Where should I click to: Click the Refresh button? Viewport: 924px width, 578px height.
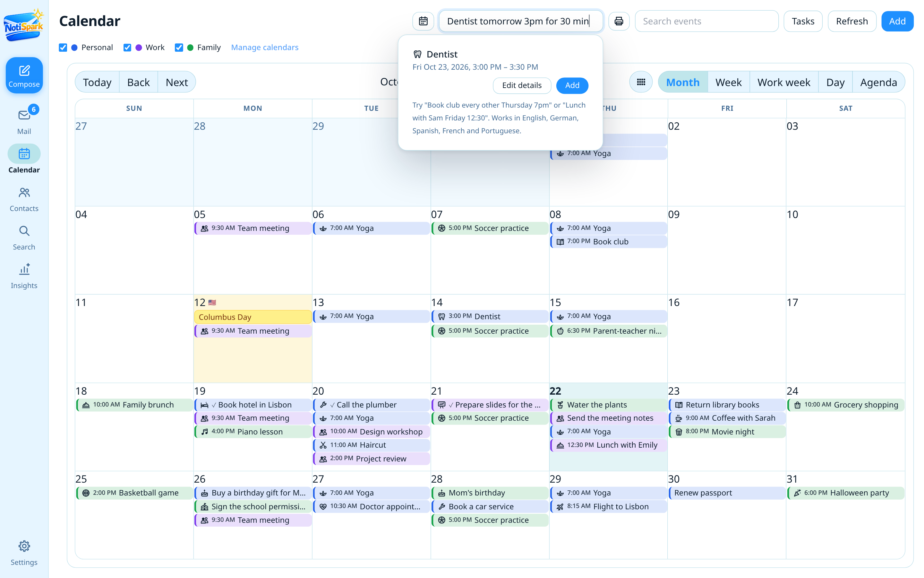tap(851, 21)
